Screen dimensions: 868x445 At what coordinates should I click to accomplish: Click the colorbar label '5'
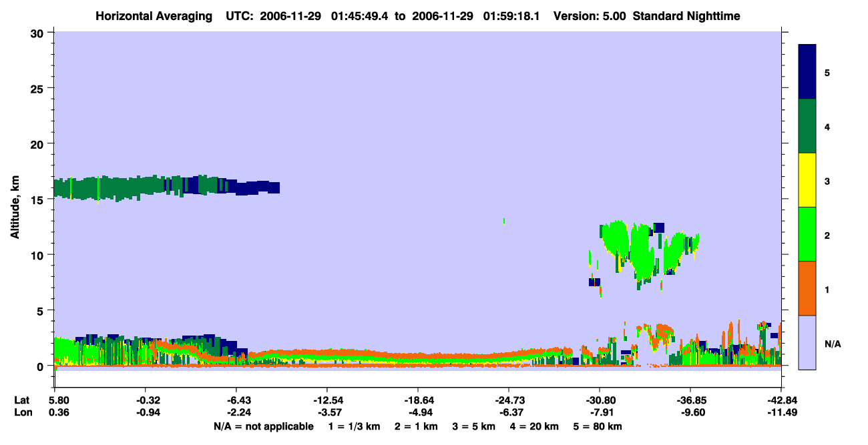pyautogui.click(x=827, y=72)
